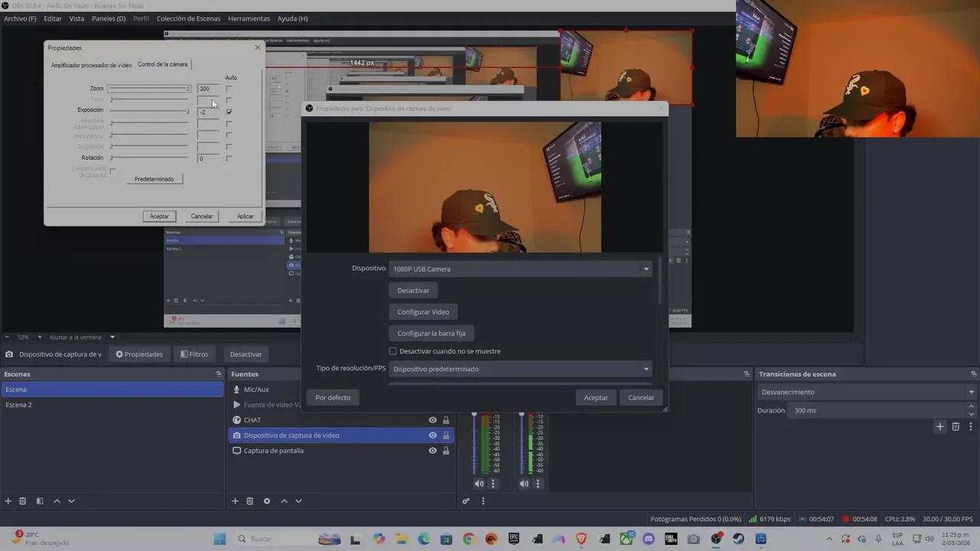Remove selected source with trash icon
The image size is (980, 551).
[250, 501]
